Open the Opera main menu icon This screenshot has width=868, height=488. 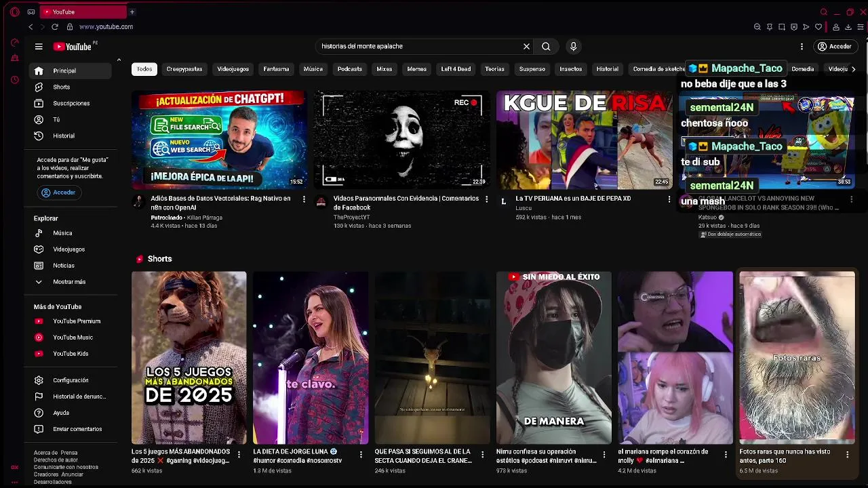(x=15, y=12)
